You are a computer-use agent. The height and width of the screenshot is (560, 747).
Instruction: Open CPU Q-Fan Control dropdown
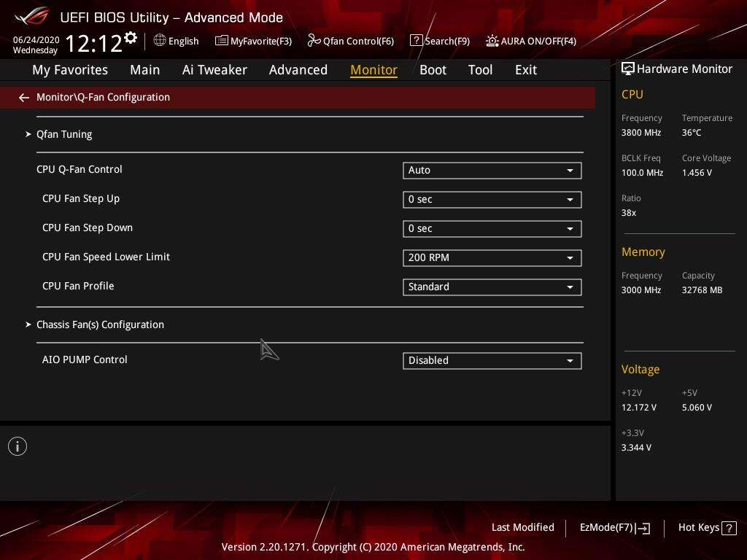click(x=492, y=170)
